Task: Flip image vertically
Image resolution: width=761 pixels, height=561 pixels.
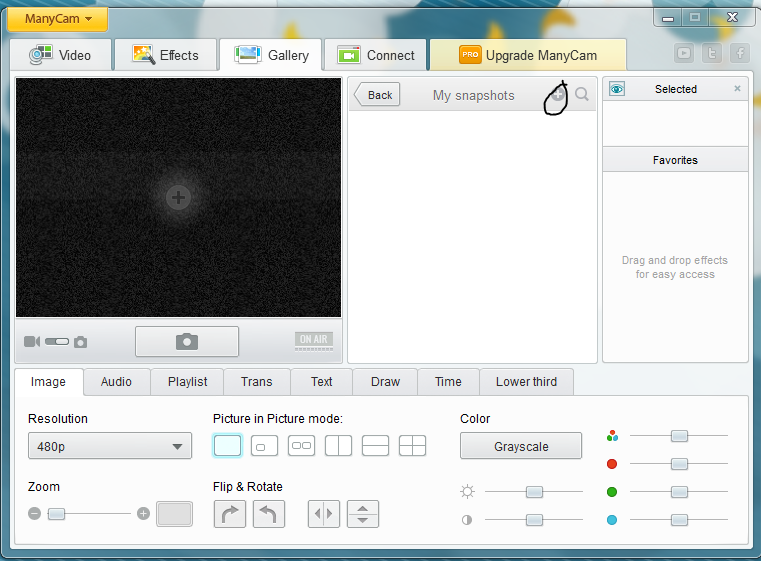Action: tap(363, 514)
